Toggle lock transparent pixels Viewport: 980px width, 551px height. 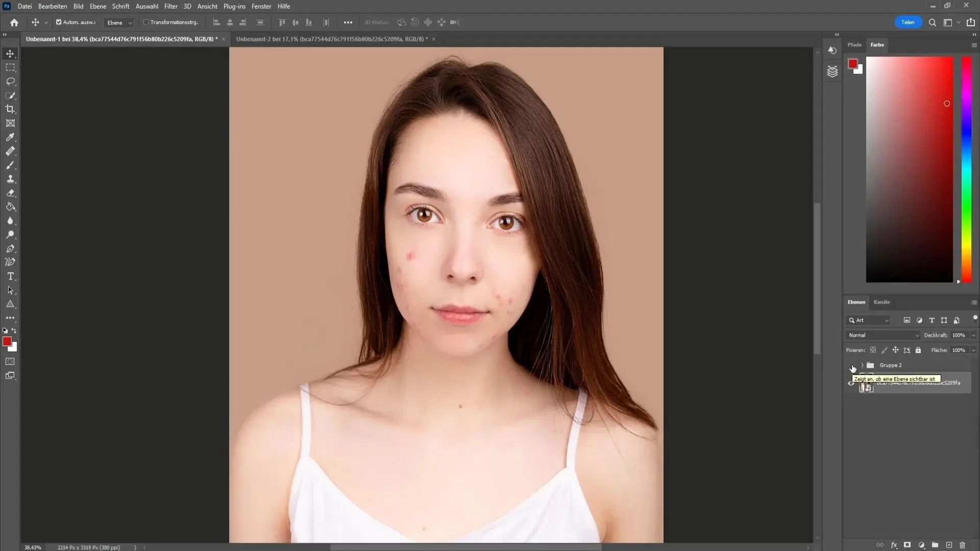(873, 350)
